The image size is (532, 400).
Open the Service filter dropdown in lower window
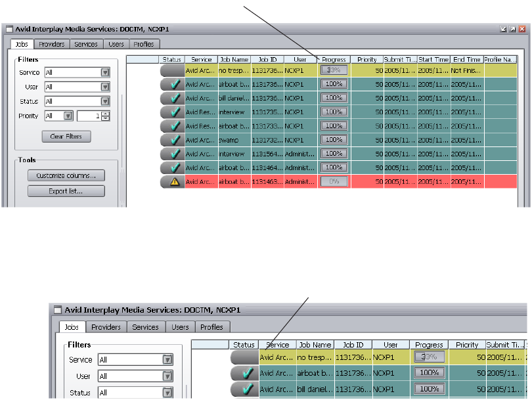(x=167, y=360)
